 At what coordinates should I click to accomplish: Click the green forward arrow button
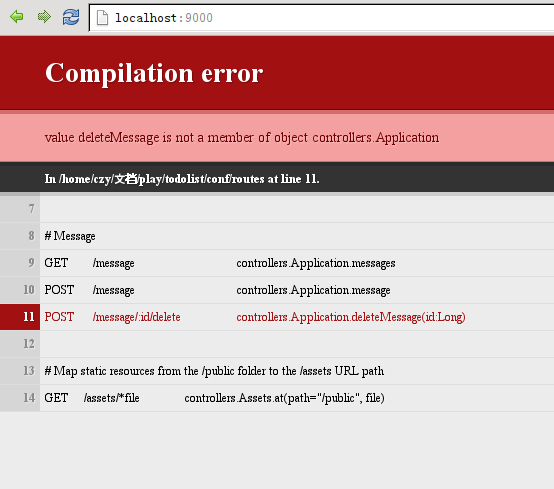pos(44,17)
